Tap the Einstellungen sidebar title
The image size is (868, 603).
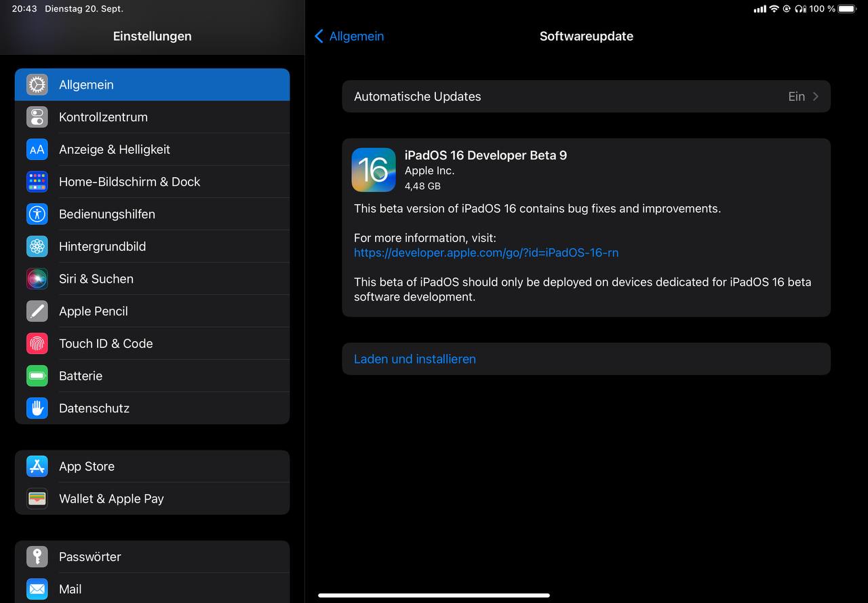coord(152,36)
